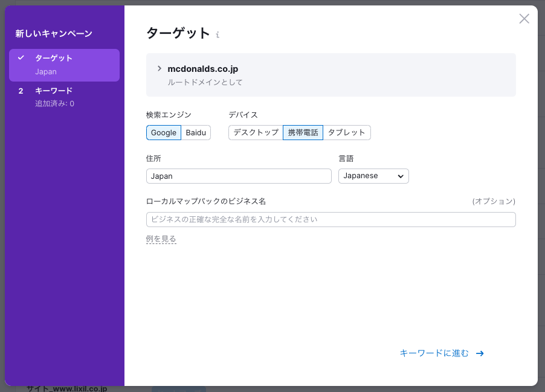
Task: Choose デスクトップ device option
Action: point(256,133)
